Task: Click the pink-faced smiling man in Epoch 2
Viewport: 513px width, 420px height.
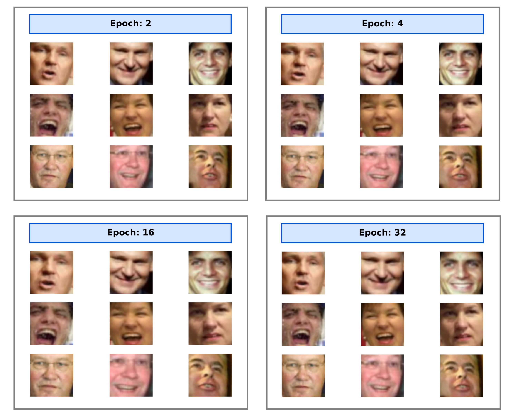Action: coord(131,166)
